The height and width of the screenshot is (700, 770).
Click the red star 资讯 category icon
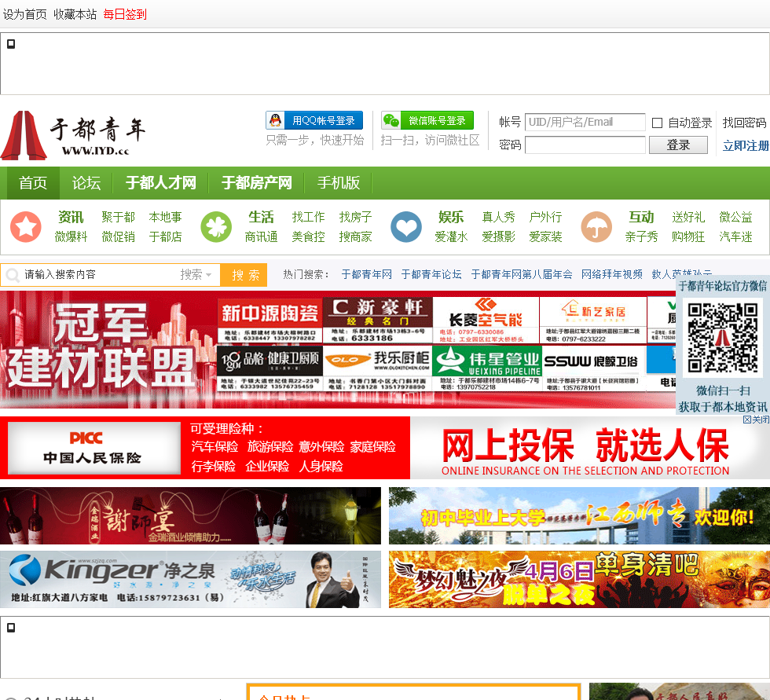tap(26, 227)
